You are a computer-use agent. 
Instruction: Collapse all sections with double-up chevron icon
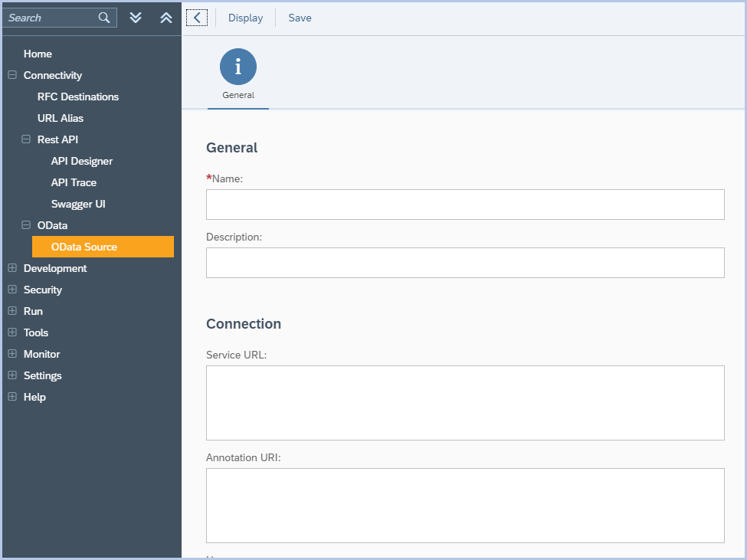tap(166, 17)
